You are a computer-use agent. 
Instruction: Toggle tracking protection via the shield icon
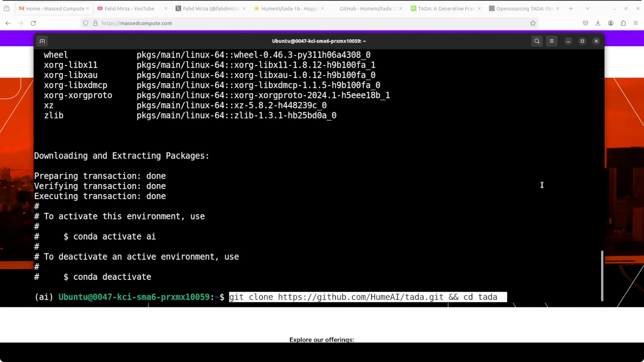[x=86, y=23]
